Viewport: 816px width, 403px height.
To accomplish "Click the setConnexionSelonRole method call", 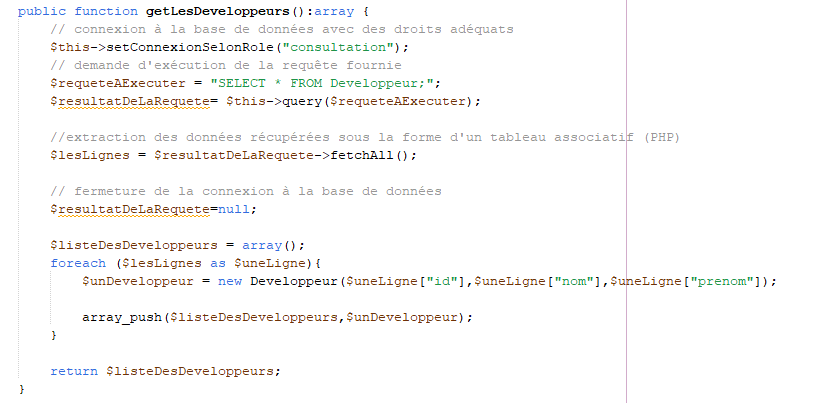I will tap(190, 47).
